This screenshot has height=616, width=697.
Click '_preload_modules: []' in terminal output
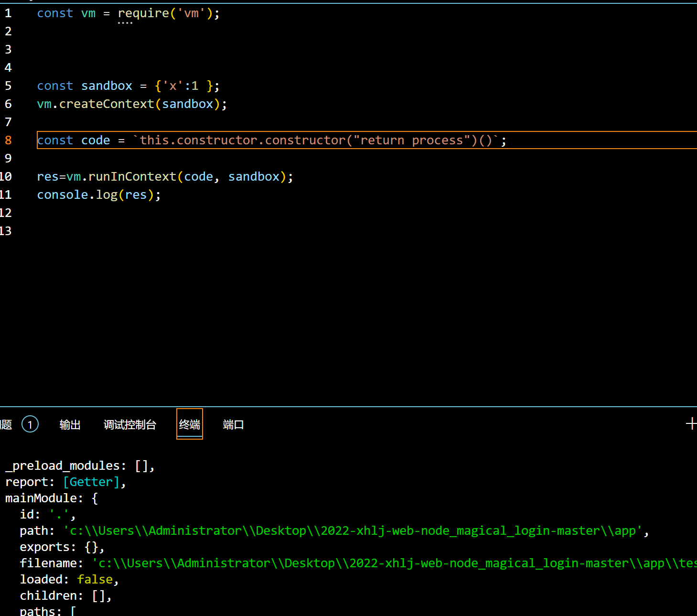point(80,466)
